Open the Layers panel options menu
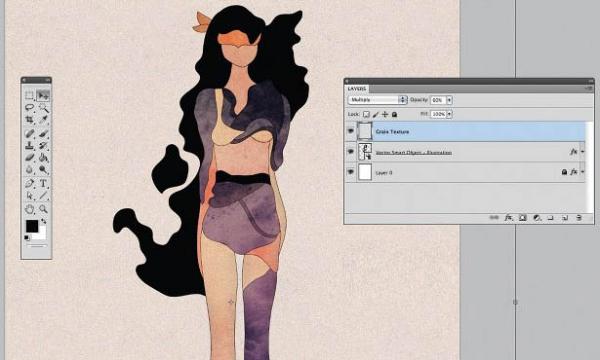The height and width of the screenshot is (360, 600). pos(589,88)
